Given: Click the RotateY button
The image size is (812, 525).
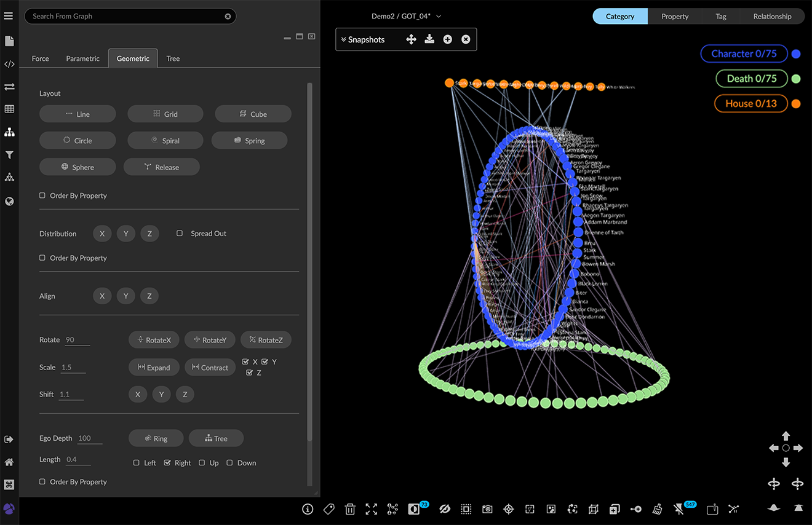Looking at the screenshot, I should 210,340.
